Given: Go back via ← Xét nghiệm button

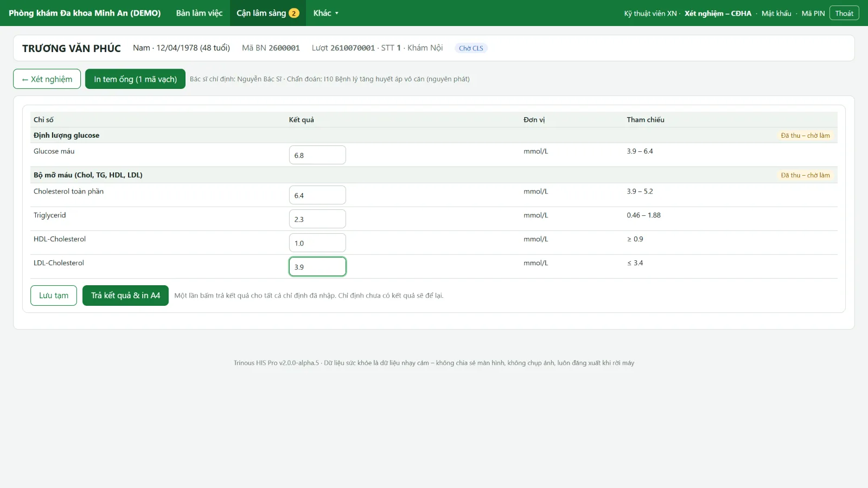Looking at the screenshot, I should click(x=47, y=79).
